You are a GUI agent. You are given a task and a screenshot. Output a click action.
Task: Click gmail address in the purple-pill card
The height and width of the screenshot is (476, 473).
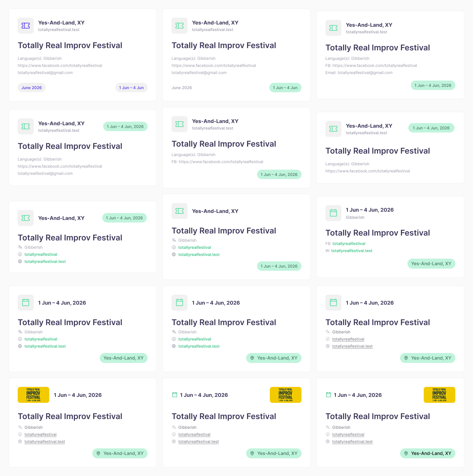(45, 73)
